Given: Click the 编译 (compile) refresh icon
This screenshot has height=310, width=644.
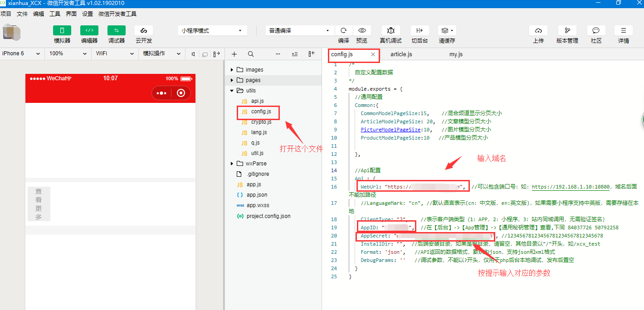Looking at the screenshot, I should pos(344,30).
